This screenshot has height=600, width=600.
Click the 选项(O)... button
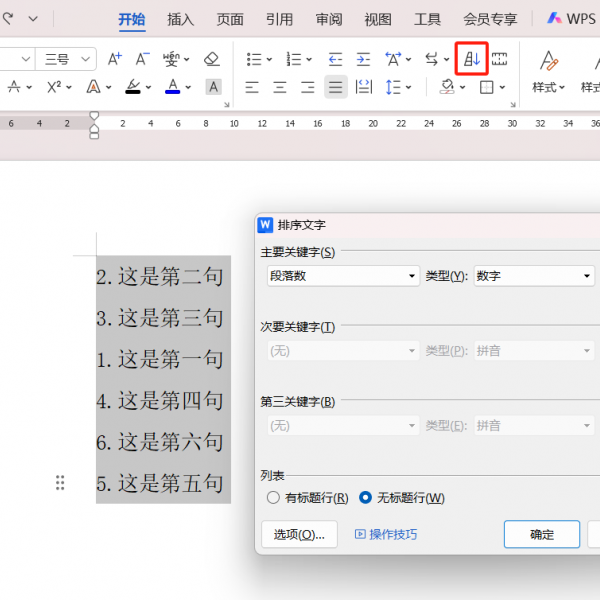coord(299,534)
